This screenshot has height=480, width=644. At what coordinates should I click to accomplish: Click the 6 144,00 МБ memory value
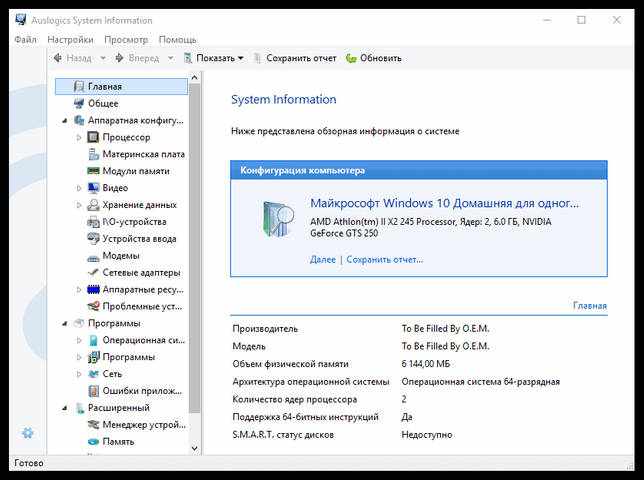[426, 364]
